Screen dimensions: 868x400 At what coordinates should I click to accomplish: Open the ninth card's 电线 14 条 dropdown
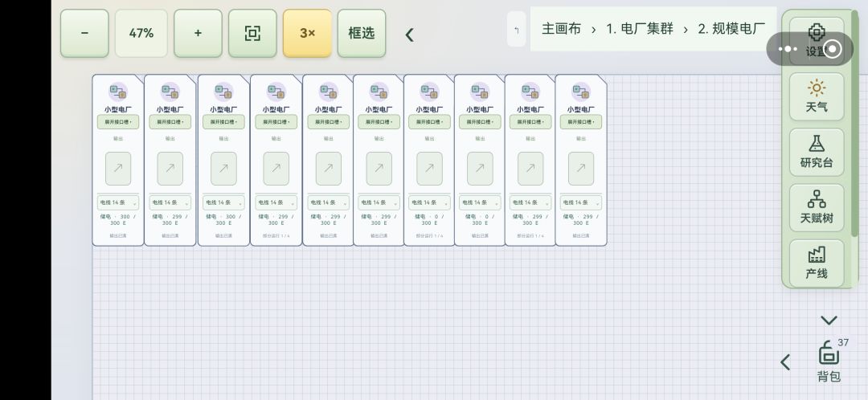point(530,202)
